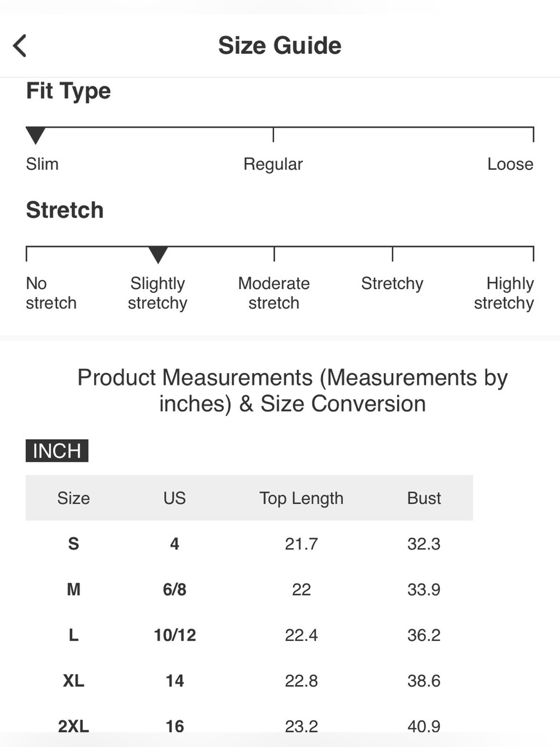Click the Bust column header
Image resolution: width=560 pixels, height=747 pixels.
tap(424, 498)
